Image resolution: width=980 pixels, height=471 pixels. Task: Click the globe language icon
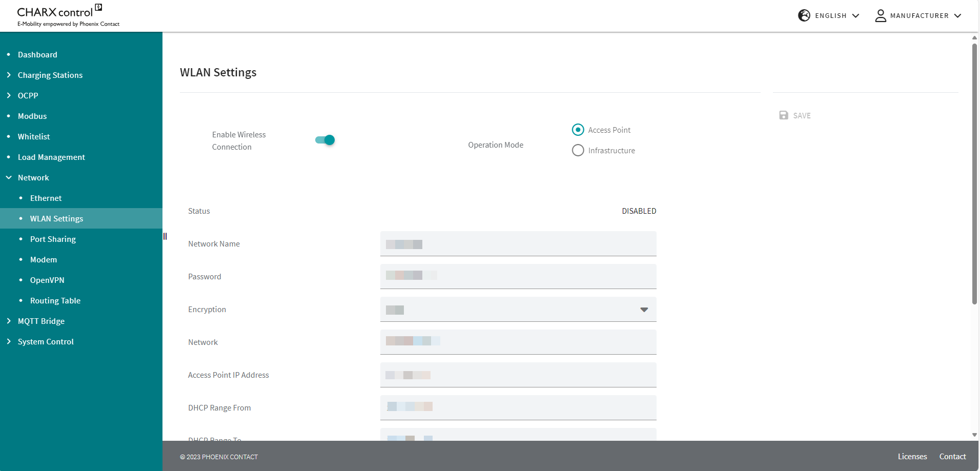804,15
